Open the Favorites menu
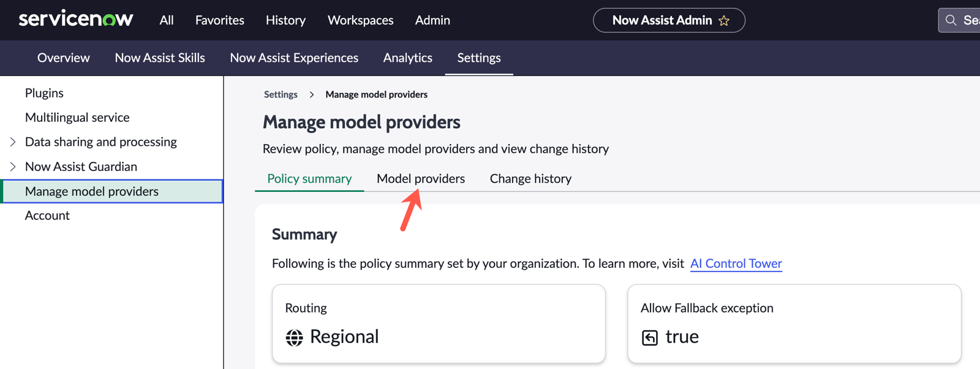 click(x=220, y=20)
